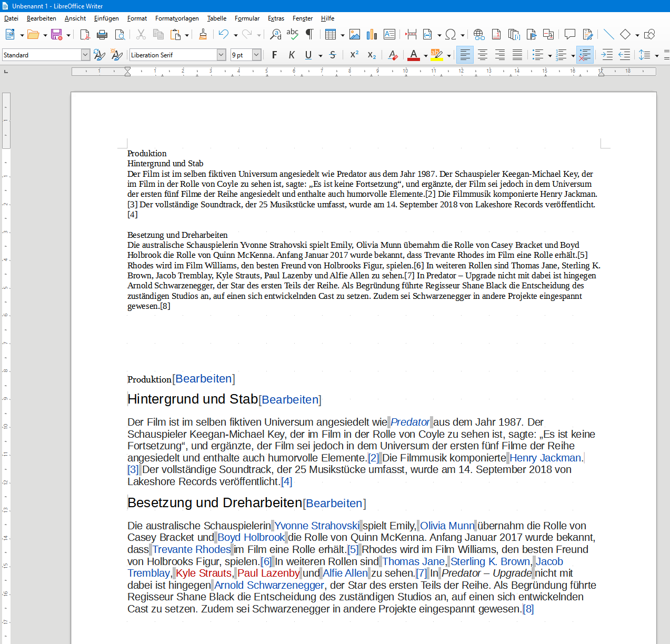Open the Paste options dropdown arrow

tap(187, 35)
